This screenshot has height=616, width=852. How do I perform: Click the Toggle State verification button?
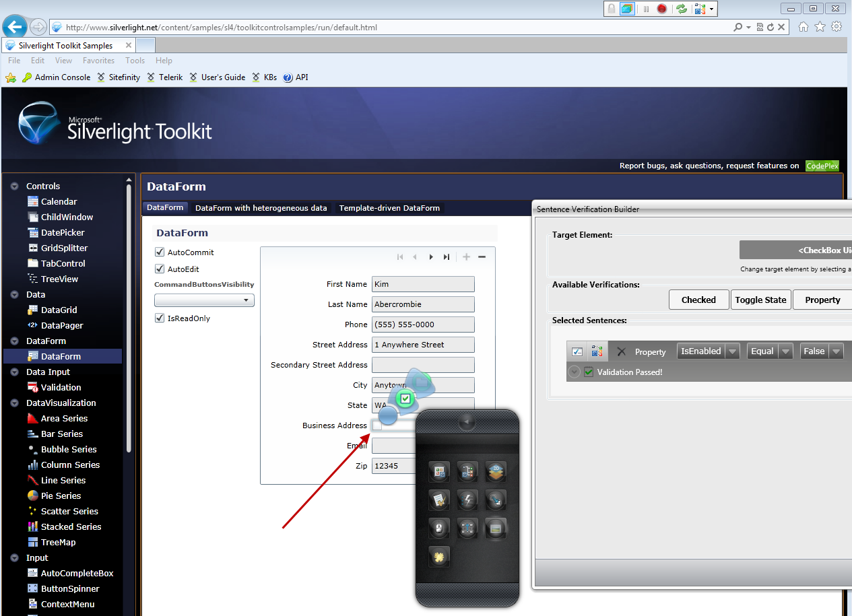tap(760, 300)
